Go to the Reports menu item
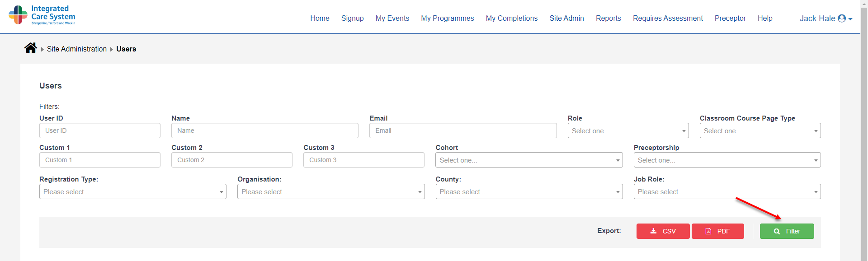Image resolution: width=868 pixels, height=261 pixels. pyautogui.click(x=608, y=19)
